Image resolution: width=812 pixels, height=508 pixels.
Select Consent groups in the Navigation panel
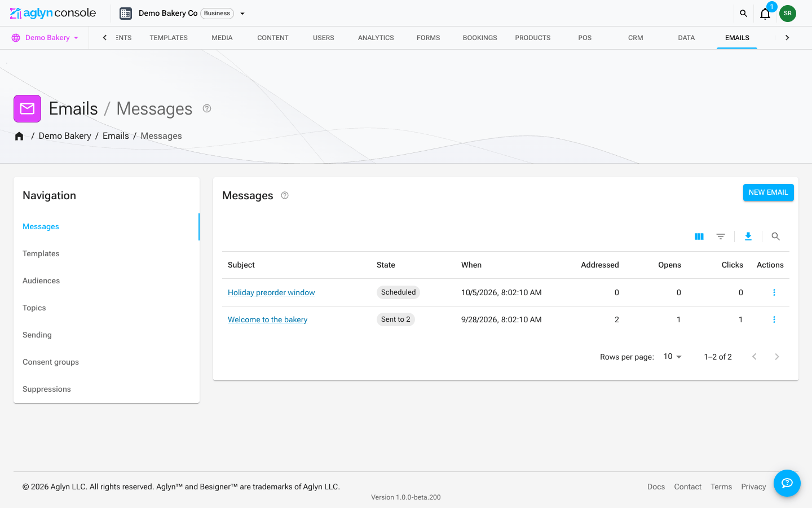pos(107,362)
